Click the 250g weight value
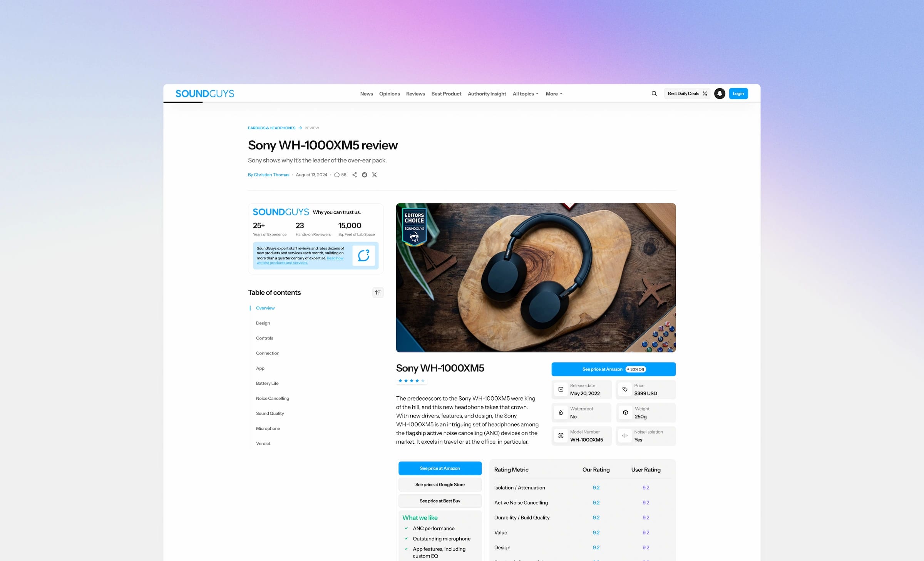924x561 pixels. [641, 417]
